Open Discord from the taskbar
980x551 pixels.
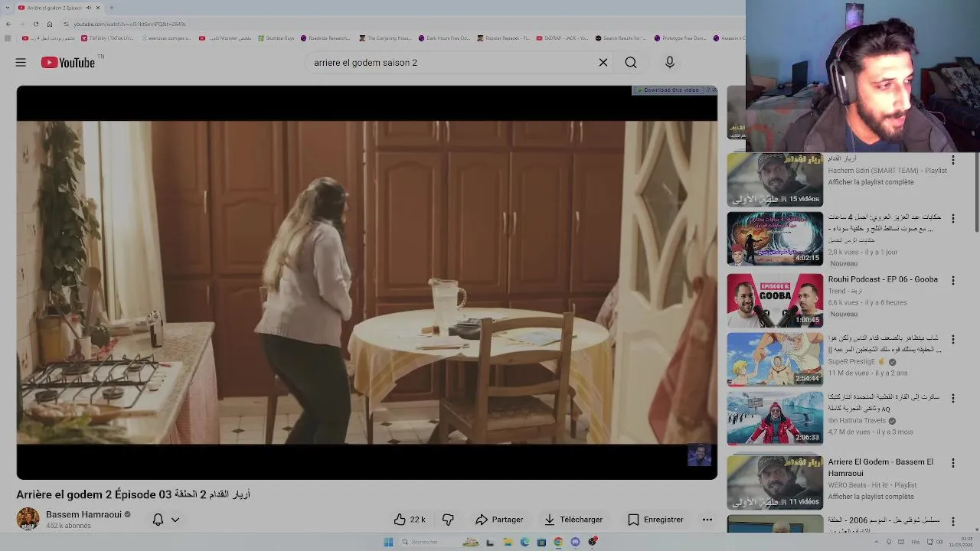(575, 542)
